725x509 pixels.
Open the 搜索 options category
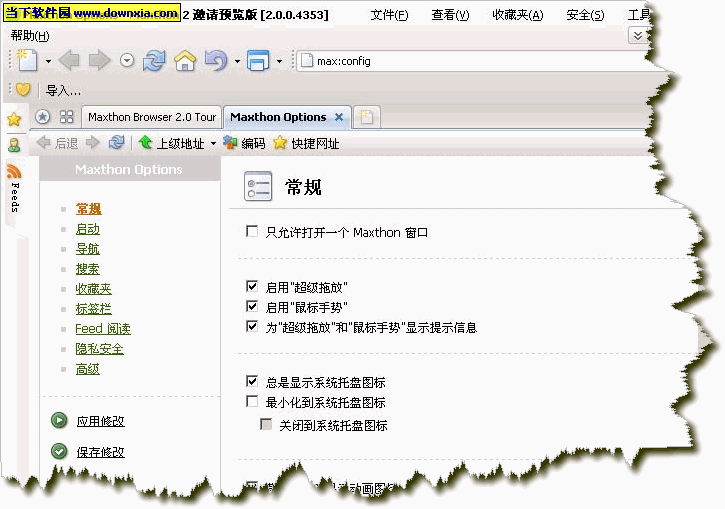[x=88, y=269]
